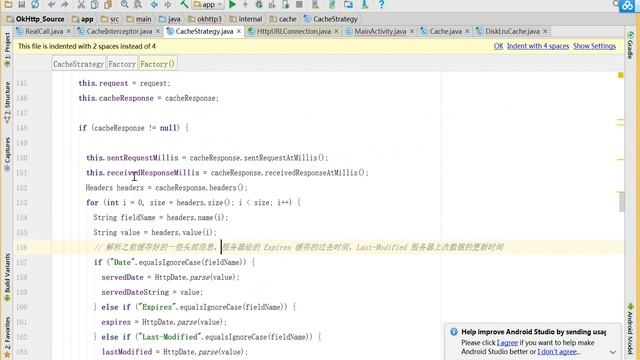Close the CacheStrategy.java tab
Image resolution: width=640 pixels, height=360 pixels.
(x=239, y=31)
